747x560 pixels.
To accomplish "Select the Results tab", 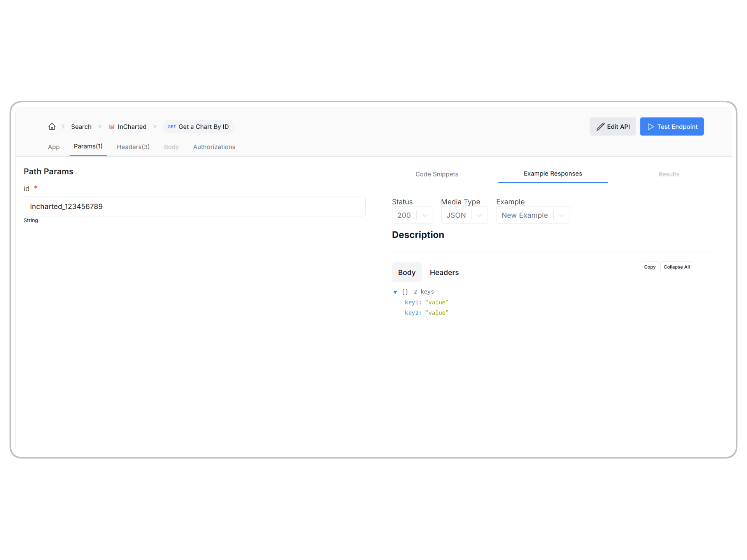I will 668,174.
